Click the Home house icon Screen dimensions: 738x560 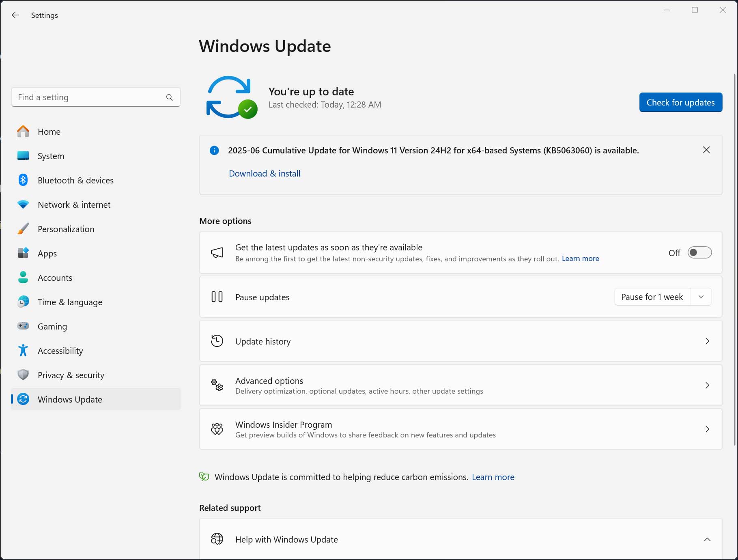(x=23, y=131)
